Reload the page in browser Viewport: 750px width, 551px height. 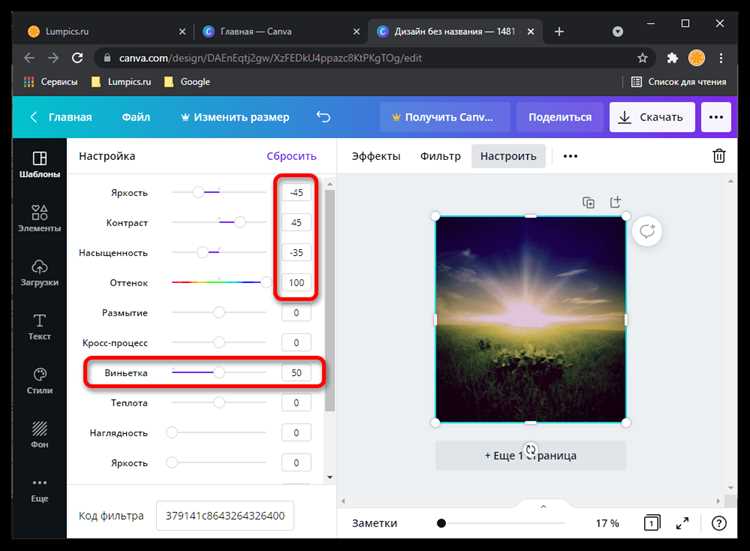tap(77, 58)
